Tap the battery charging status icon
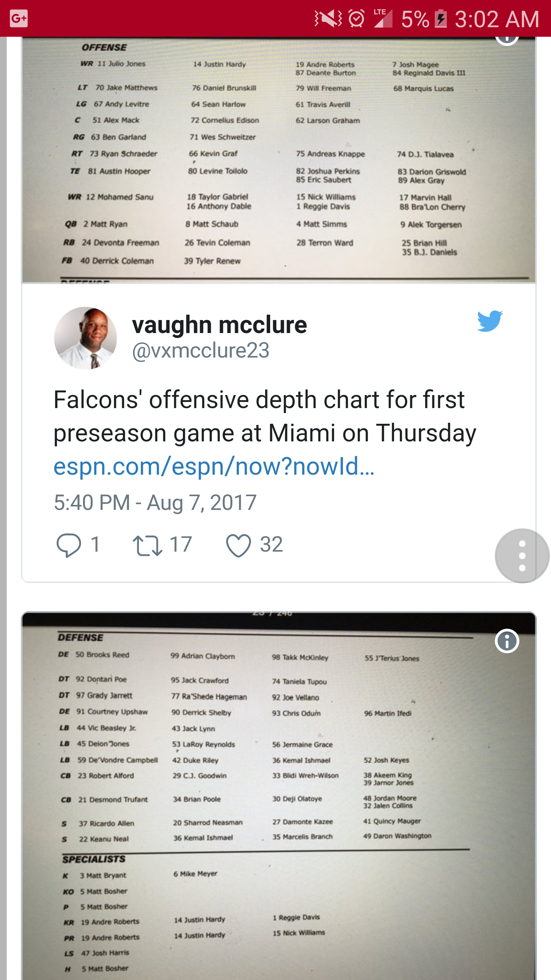Image resolution: width=551 pixels, height=980 pixels. click(441, 18)
